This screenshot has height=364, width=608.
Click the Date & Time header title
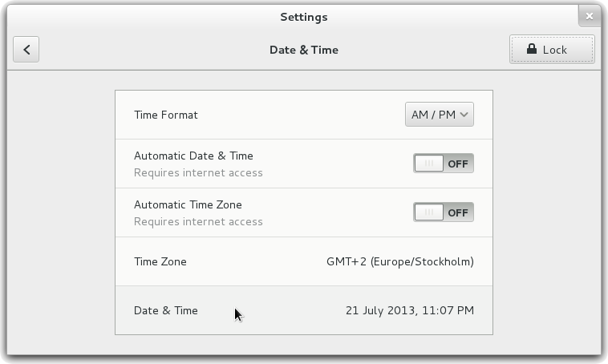pos(304,50)
